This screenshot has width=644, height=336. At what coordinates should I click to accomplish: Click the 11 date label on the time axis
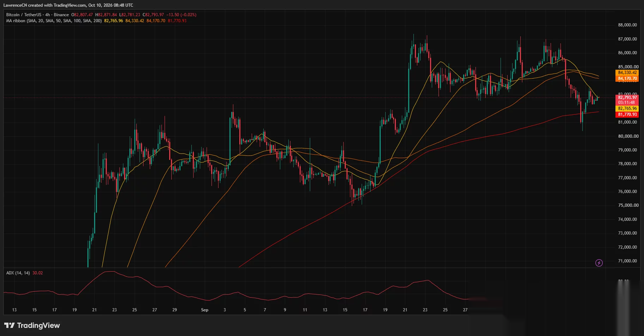[305, 310]
